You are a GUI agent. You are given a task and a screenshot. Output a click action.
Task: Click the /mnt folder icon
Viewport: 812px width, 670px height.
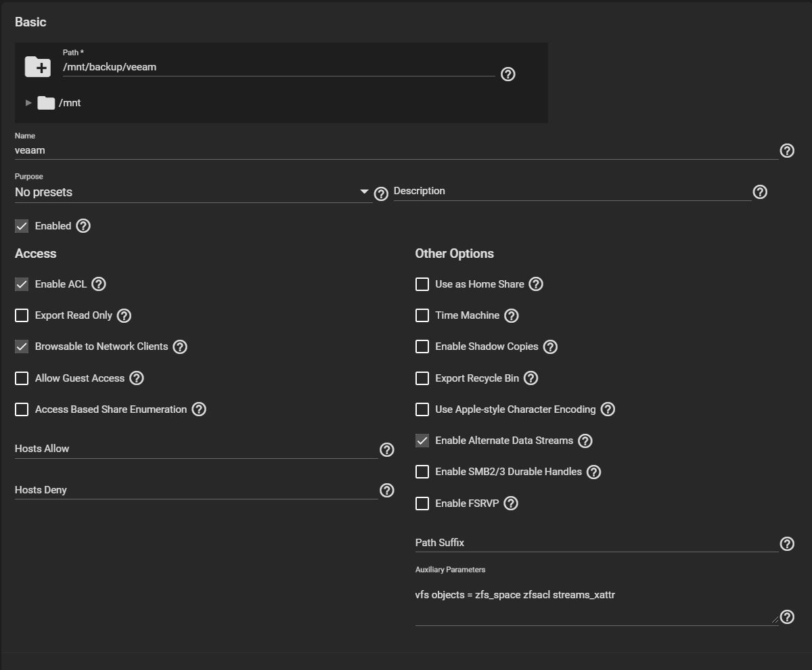(x=46, y=103)
